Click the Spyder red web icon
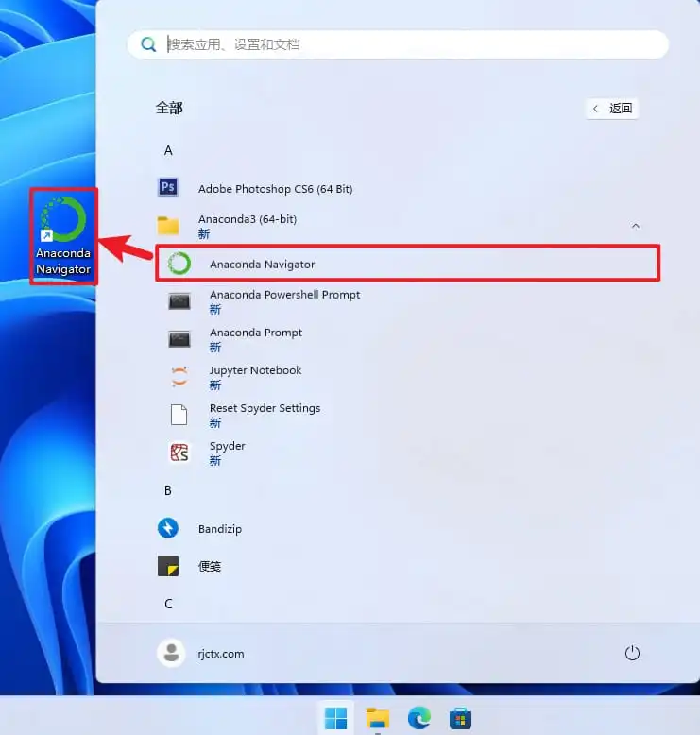Screen dimensions: 700x735 [x=179, y=453]
